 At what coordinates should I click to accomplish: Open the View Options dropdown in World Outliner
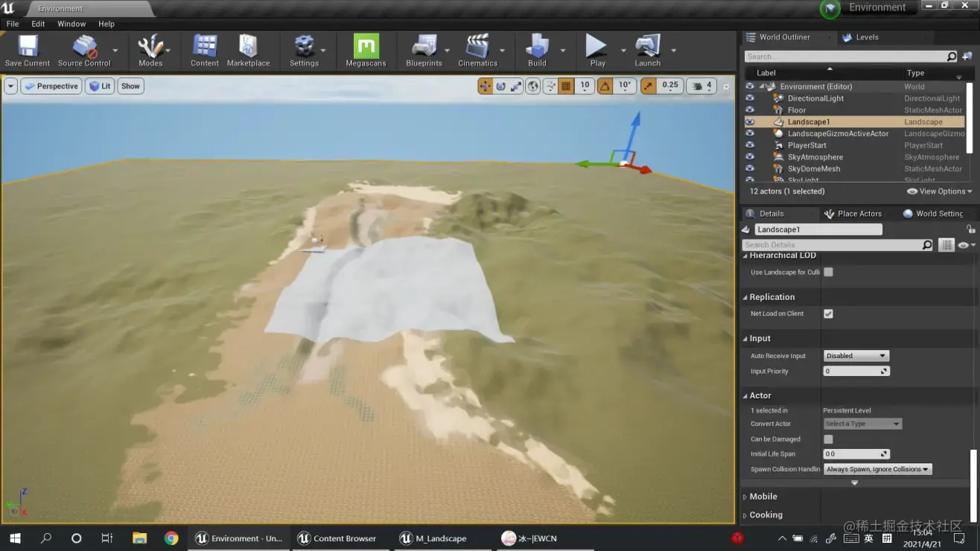[x=940, y=191]
